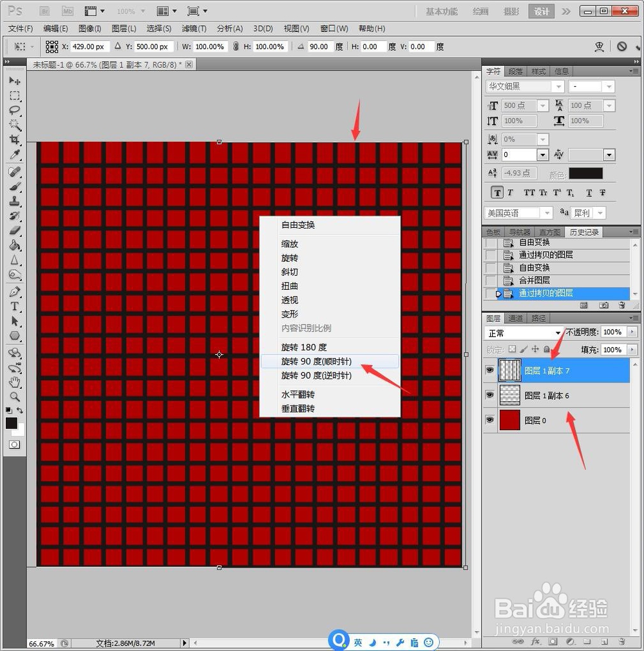644x651 pixels.
Task: Hide layer 图层 0
Action: (x=490, y=420)
